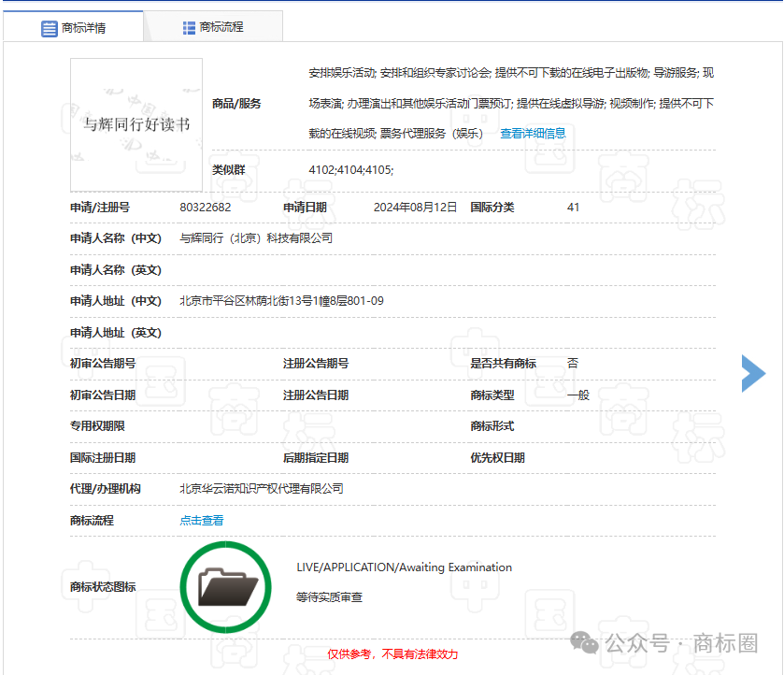Click the 商标状态图标 field label
The height and width of the screenshot is (675, 784).
coord(103,587)
